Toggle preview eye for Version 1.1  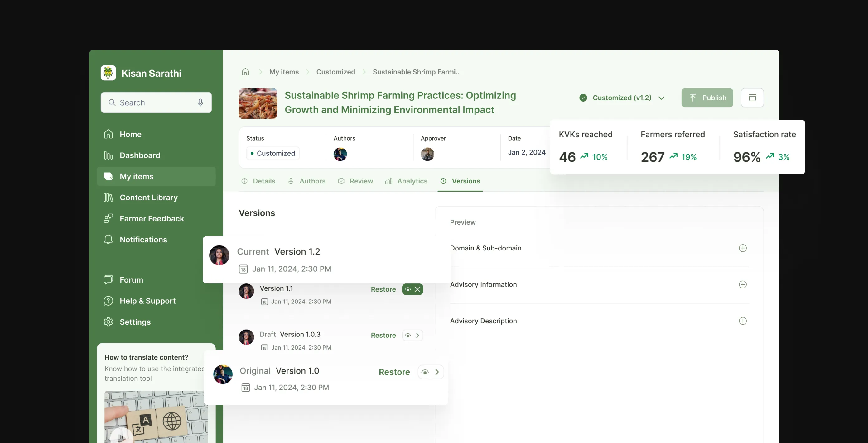(408, 289)
